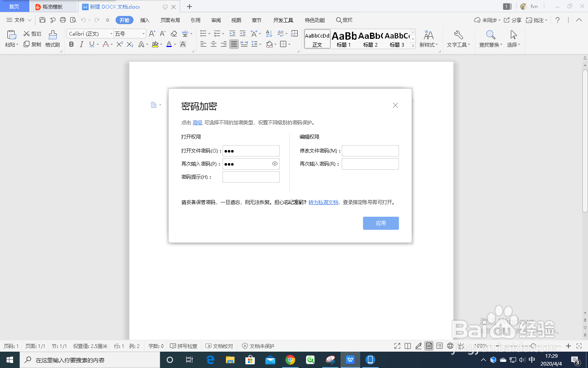Align paragraph text right

tap(224, 44)
